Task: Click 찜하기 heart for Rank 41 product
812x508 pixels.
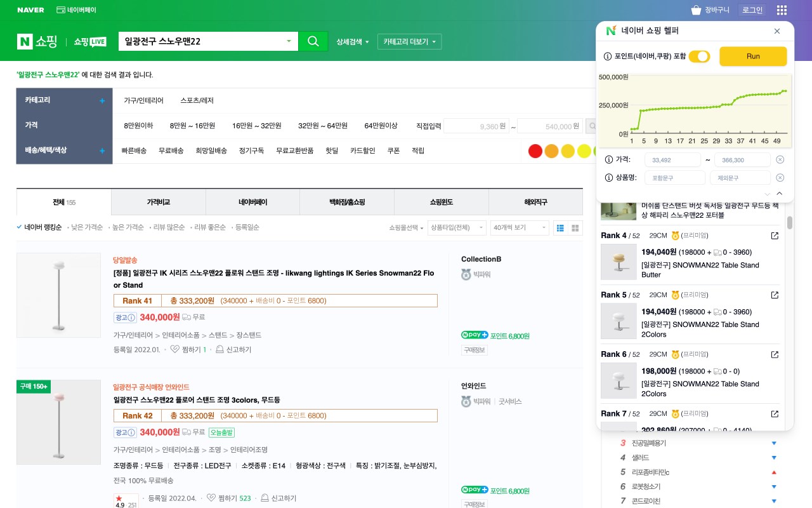Action: (175, 349)
